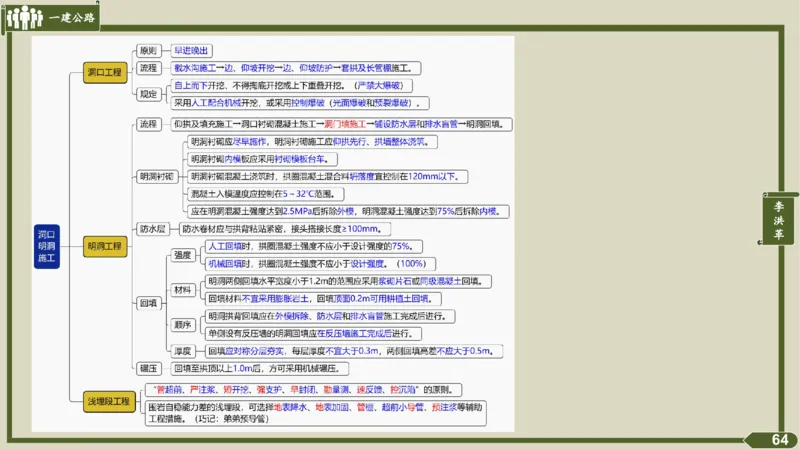Image resolution: width=800 pixels, height=450 pixels.
Task: Click the page number 64 badge
Action: pyautogui.click(x=780, y=439)
